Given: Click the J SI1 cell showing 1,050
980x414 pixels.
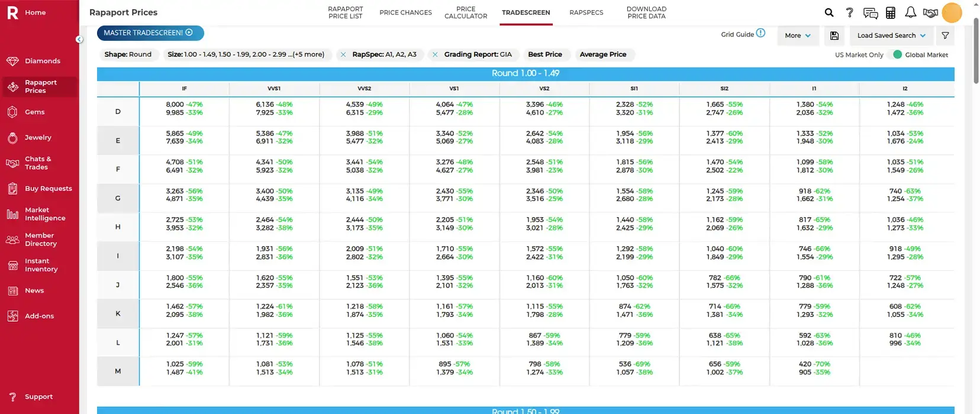Looking at the screenshot, I should pyautogui.click(x=634, y=282).
